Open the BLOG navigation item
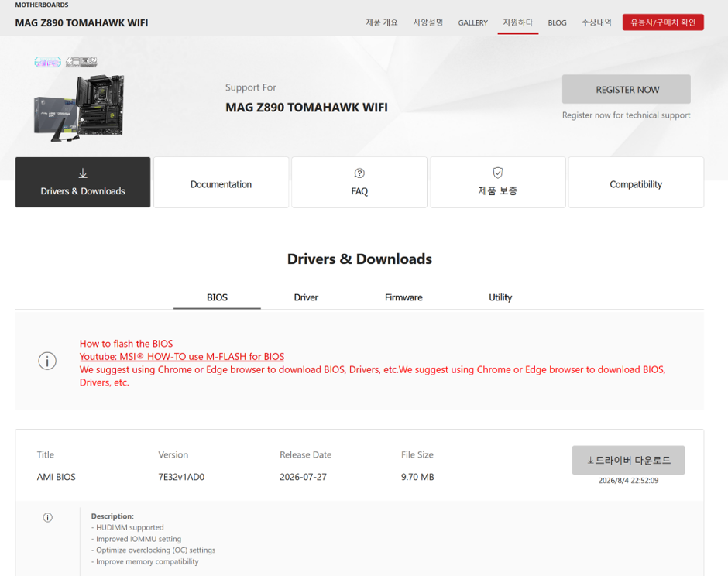 click(x=557, y=22)
